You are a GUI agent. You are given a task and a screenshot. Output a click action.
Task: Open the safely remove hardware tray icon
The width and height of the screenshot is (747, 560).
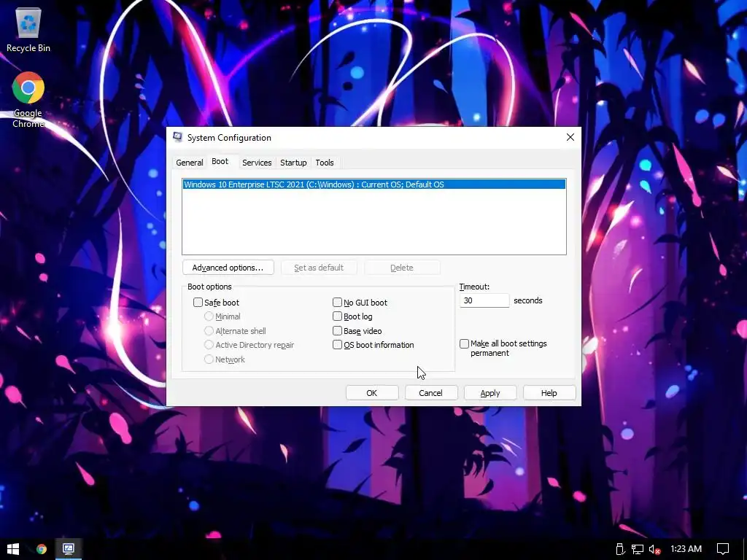tap(620, 549)
